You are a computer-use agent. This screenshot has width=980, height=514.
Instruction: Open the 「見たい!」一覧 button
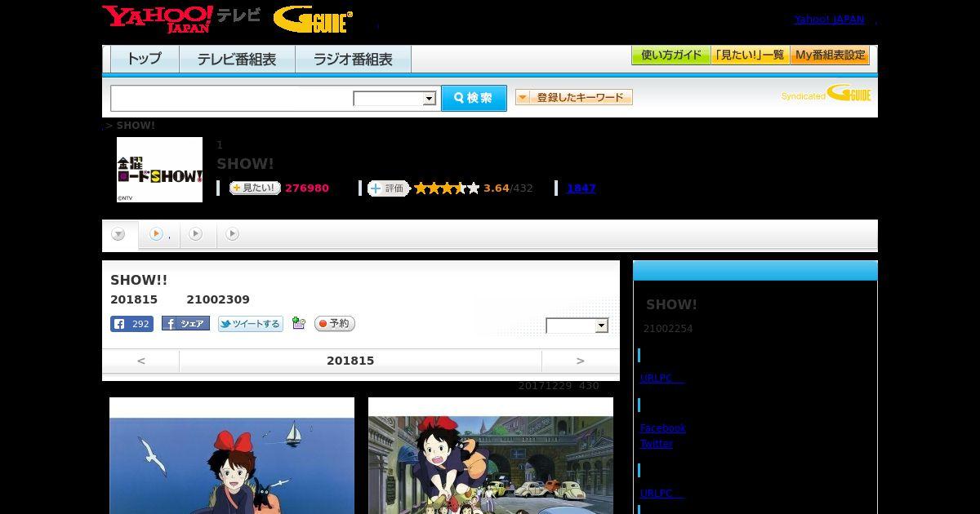(751, 55)
